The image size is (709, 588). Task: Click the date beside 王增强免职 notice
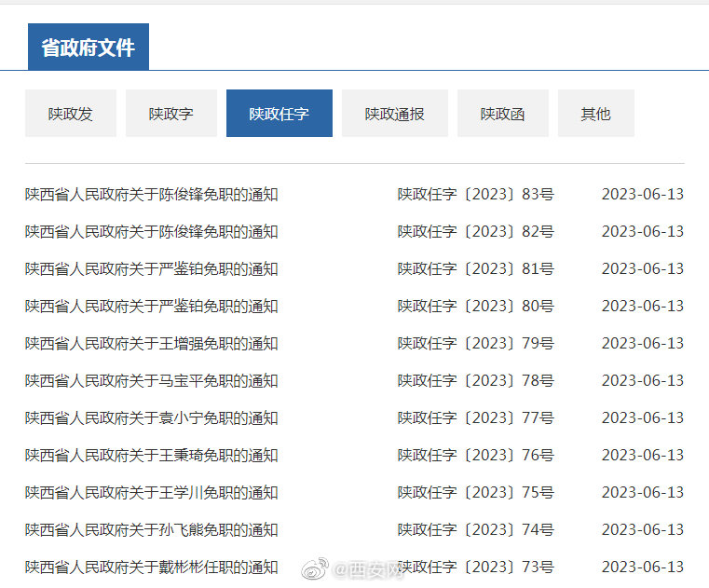[x=643, y=344]
